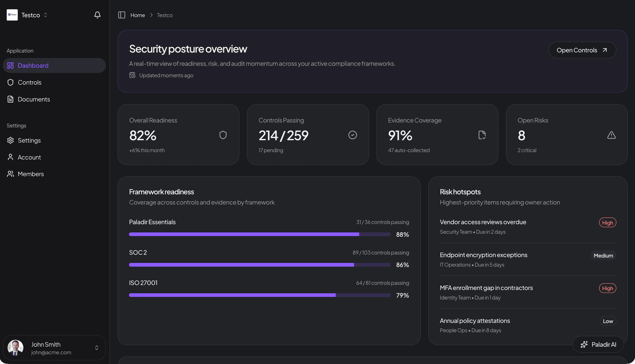Viewport: 635px width, 364px height.
Task: Expand the John Smith user menu chevrons
Action: (x=97, y=348)
